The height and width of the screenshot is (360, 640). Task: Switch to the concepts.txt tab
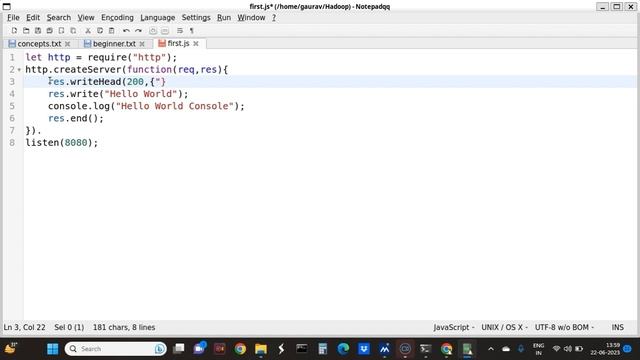(39, 44)
